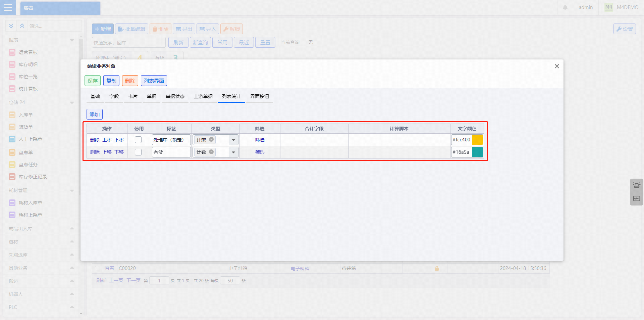Open 库存明细 sidebar item icon
The image size is (644, 320).
(x=12, y=64)
